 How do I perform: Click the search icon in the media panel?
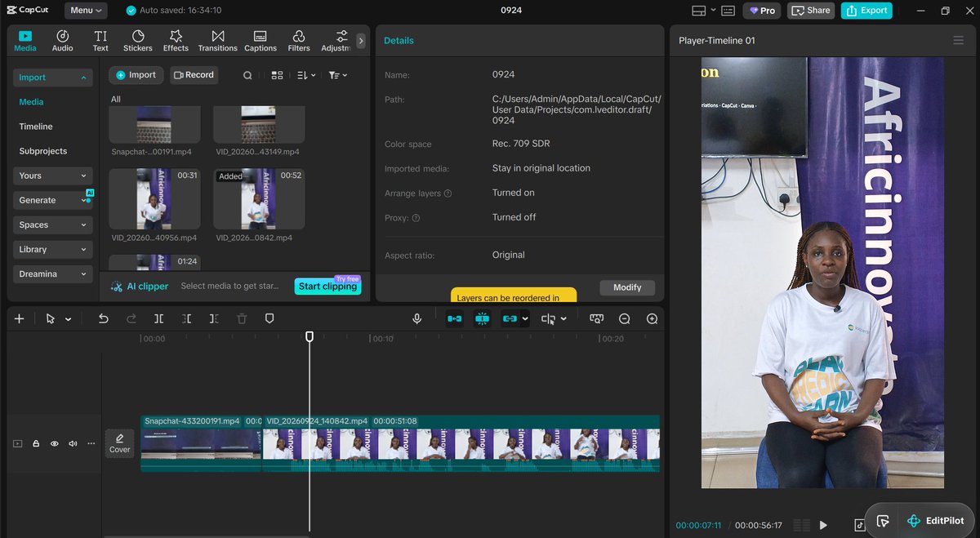[247, 75]
